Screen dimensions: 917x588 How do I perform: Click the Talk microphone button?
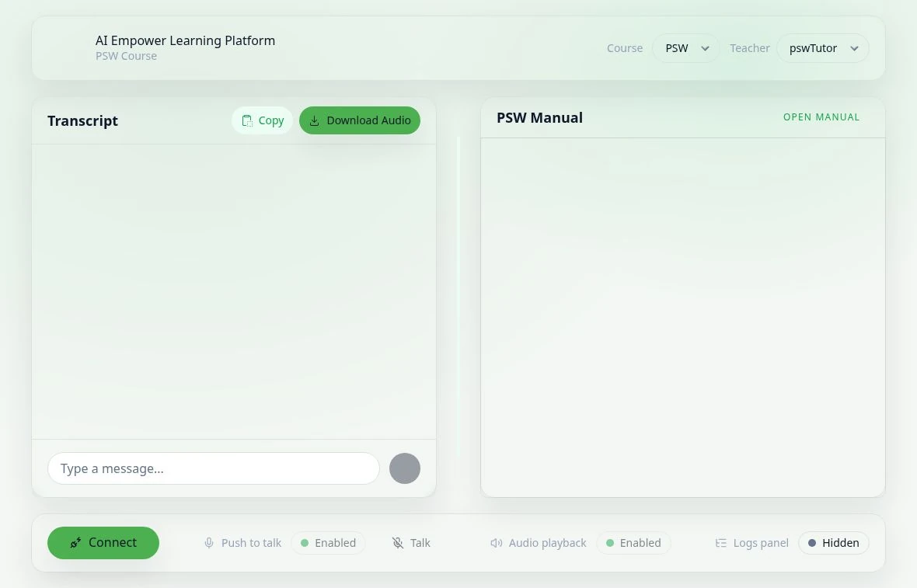click(x=411, y=543)
